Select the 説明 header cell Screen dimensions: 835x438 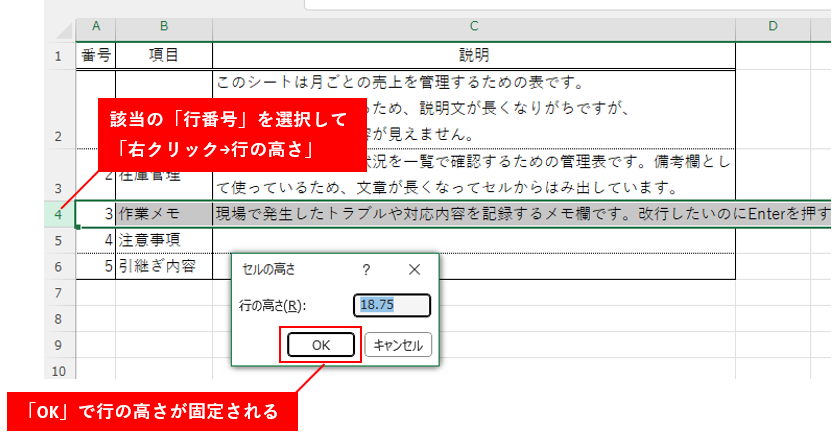(473, 56)
